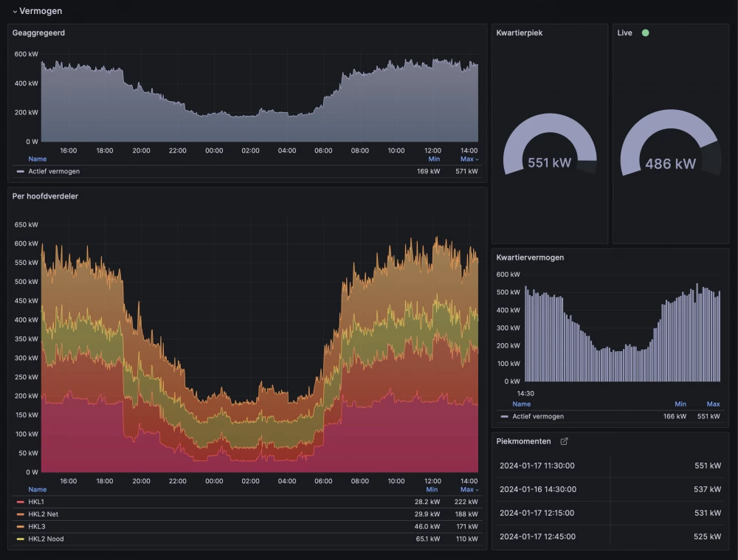The height and width of the screenshot is (560, 738).
Task: Sort Per hoofdverdeler legend by Max
Action: 468,489
